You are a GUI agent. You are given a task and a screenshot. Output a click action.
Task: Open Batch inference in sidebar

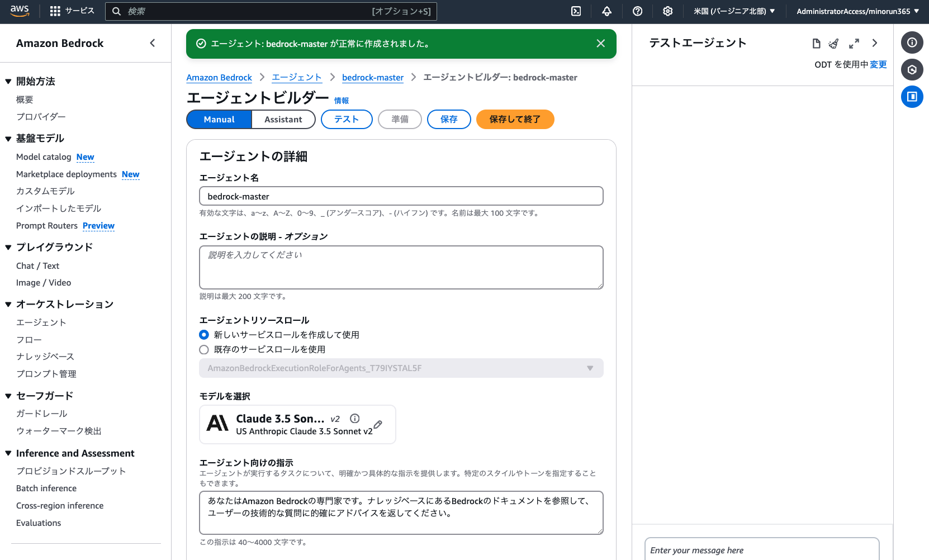tap(46, 488)
